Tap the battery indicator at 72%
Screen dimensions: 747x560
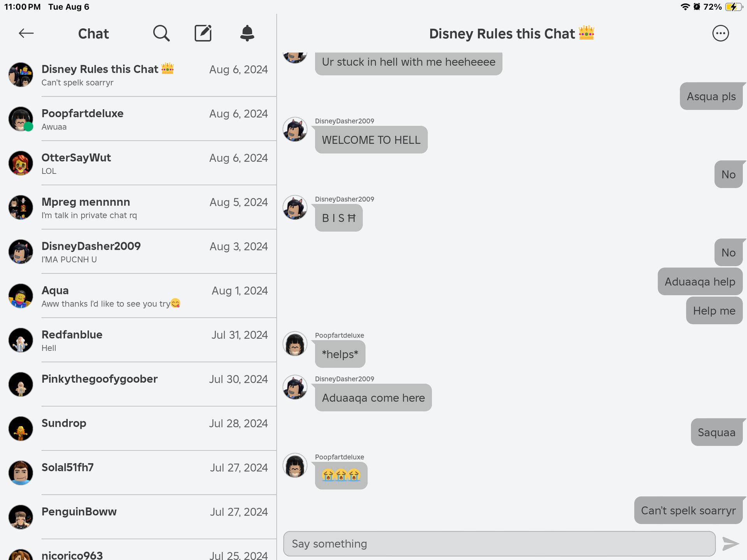[x=733, y=7]
